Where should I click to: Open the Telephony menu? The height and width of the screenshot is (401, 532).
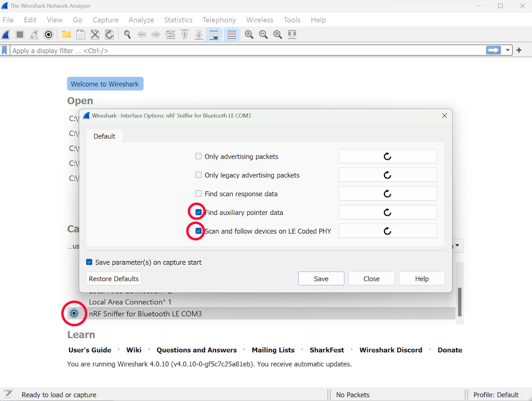219,20
